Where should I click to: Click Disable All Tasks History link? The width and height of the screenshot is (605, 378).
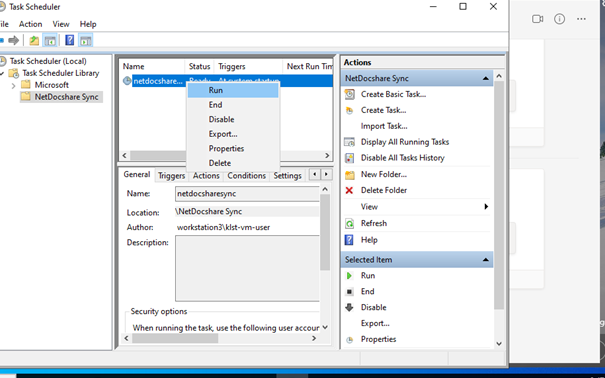[x=402, y=158]
